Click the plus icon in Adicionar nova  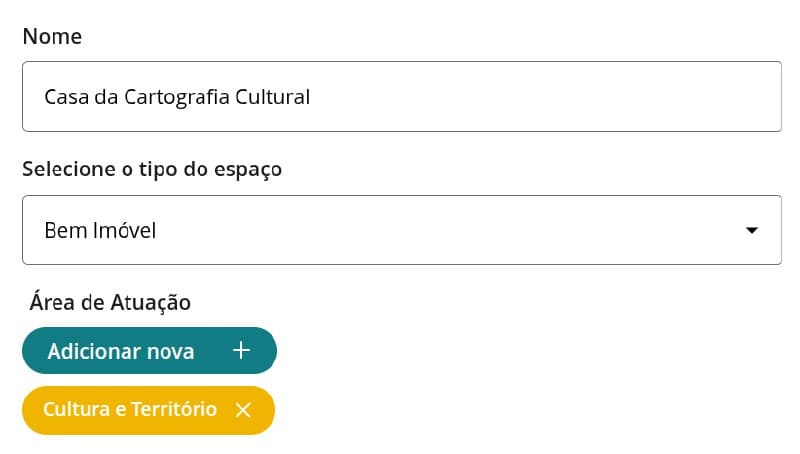(241, 351)
